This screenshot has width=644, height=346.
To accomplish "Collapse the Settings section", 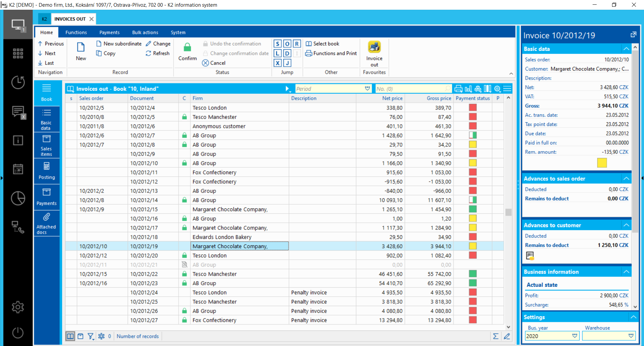I will 633,317.
